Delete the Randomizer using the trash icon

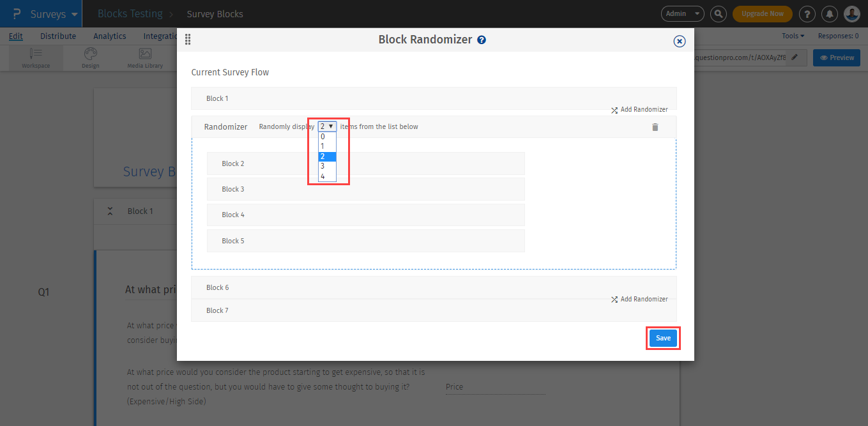(655, 126)
